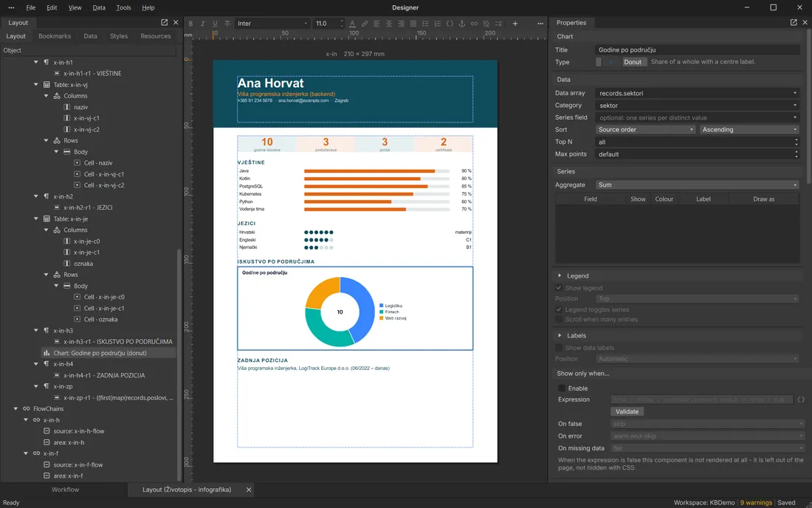This screenshot has height=508, width=812.
Task: Insert a bulleted list
Action: pos(425,24)
